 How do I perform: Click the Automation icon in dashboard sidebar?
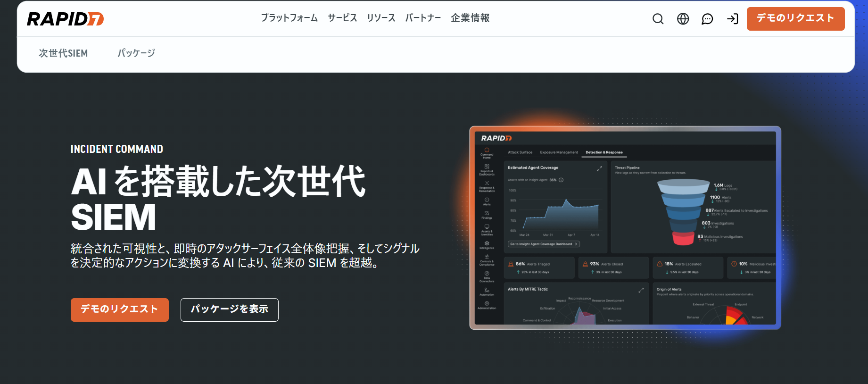(x=487, y=290)
